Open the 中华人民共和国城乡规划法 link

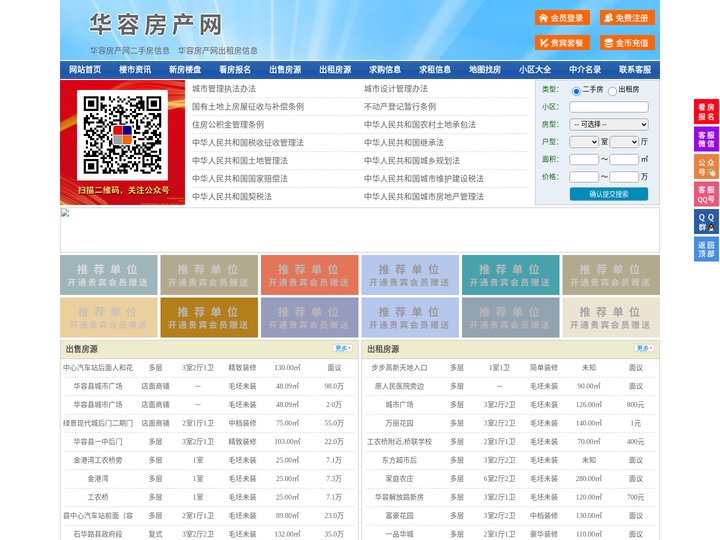pos(412,160)
